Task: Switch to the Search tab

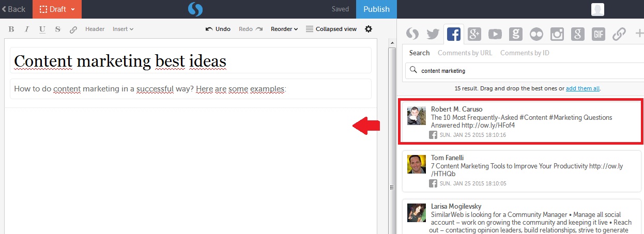Action: pyautogui.click(x=419, y=53)
